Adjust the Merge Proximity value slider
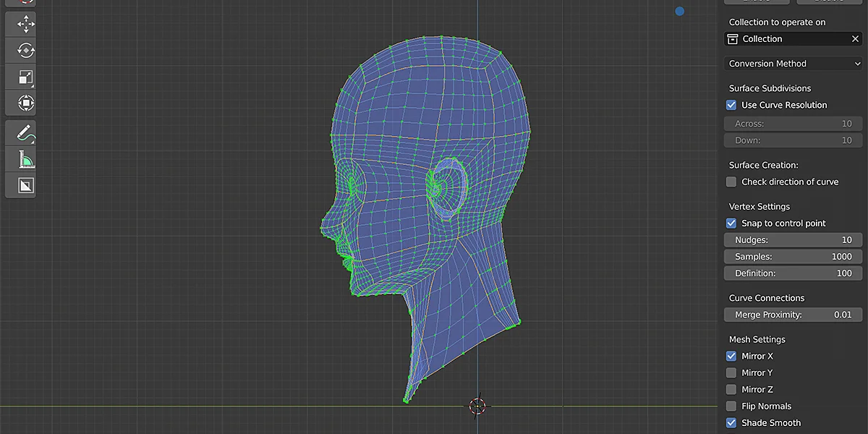The image size is (868, 434). (792, 315)
